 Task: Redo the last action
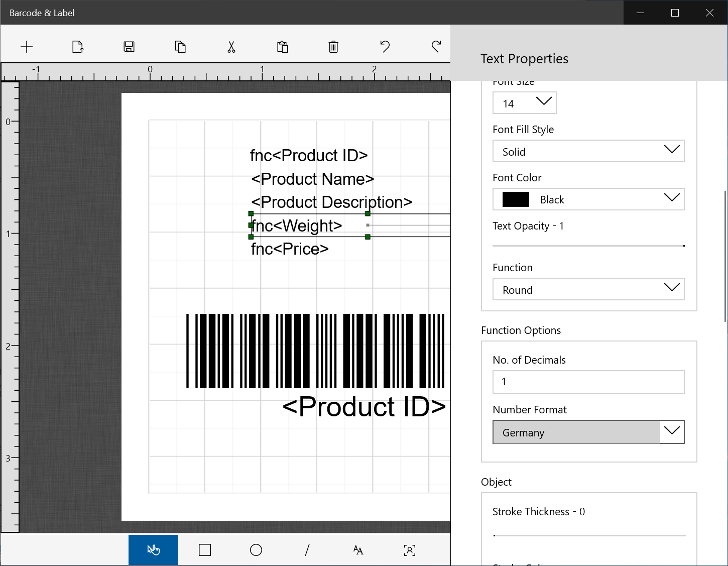coord(436,47)
